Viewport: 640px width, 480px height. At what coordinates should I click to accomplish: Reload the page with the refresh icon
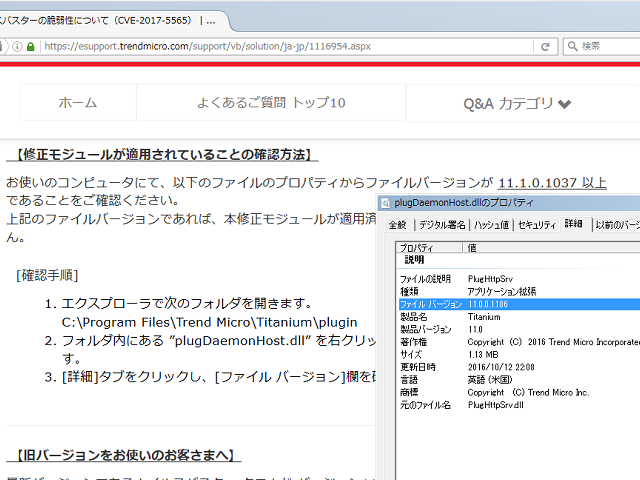[545, 47]
